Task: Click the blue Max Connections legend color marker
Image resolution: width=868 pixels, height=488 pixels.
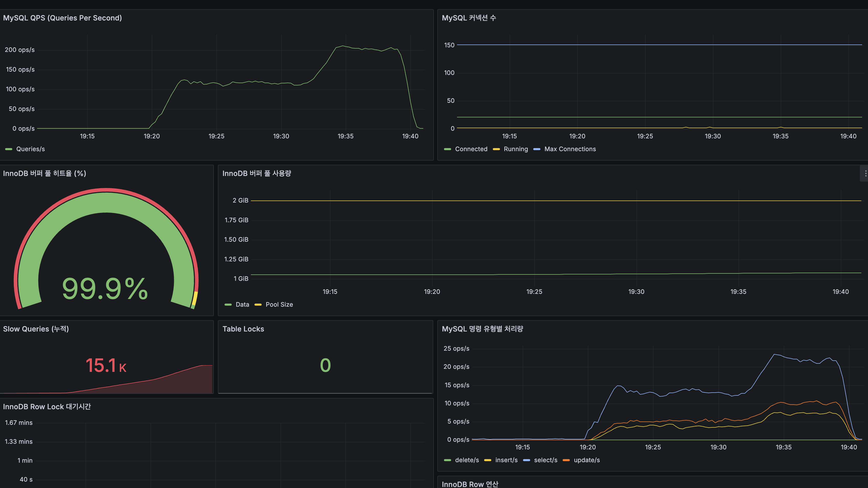Action: tap(537, 149)
